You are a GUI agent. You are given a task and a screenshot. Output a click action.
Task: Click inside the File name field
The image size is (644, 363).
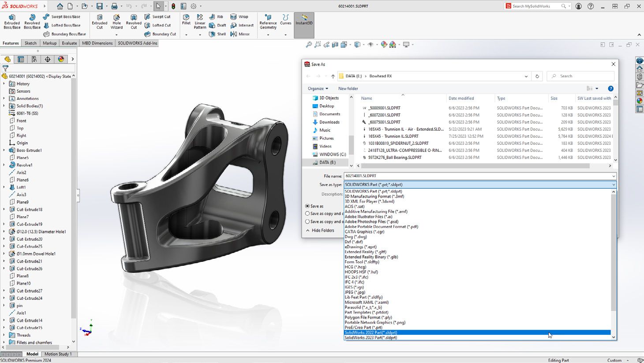coord(441,176)
